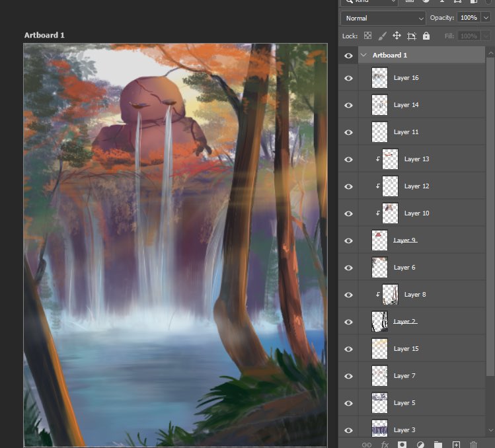Image resolution: width=495 pixels, height=448 pixels.
Task: Hide Layer 3 eye icon
Action: (348, 430)
